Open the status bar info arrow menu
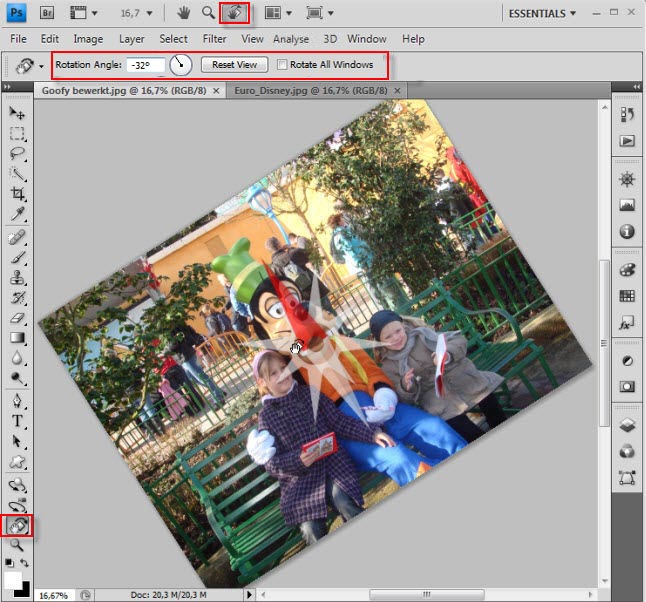The image size is (646, 602). tap(249, 595)
